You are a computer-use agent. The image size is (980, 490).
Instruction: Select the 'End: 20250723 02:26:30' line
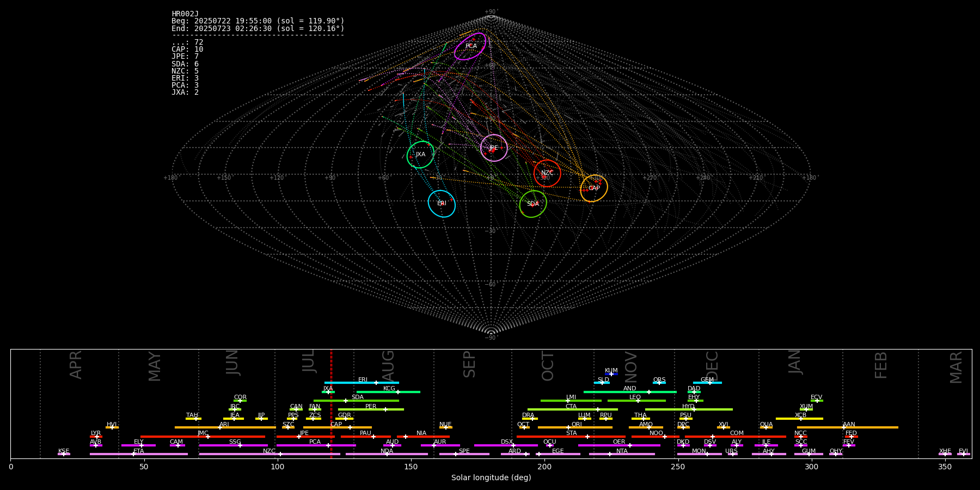pyautogui.click(x=258, y=28)
